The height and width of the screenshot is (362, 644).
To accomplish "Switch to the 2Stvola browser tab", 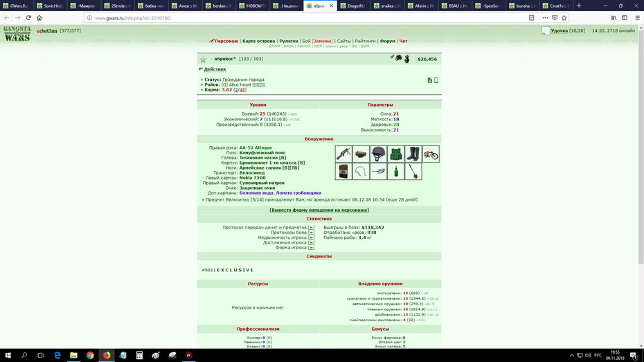I will click(x=118, y=6).
